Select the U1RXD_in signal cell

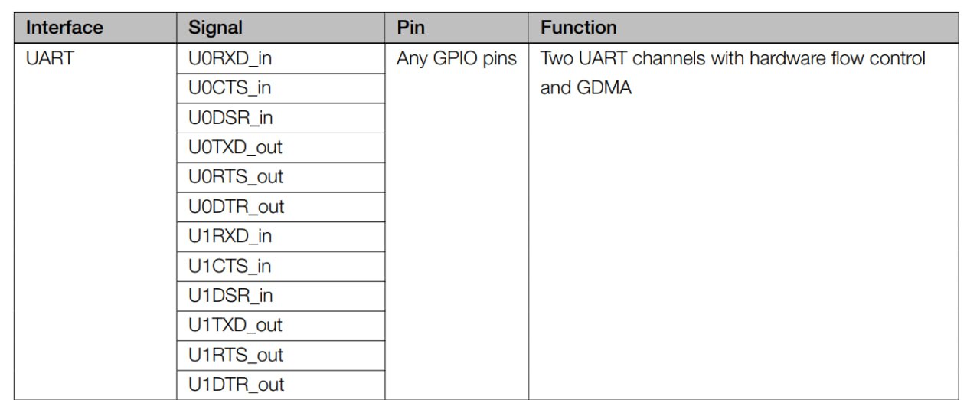coord(230,237)
